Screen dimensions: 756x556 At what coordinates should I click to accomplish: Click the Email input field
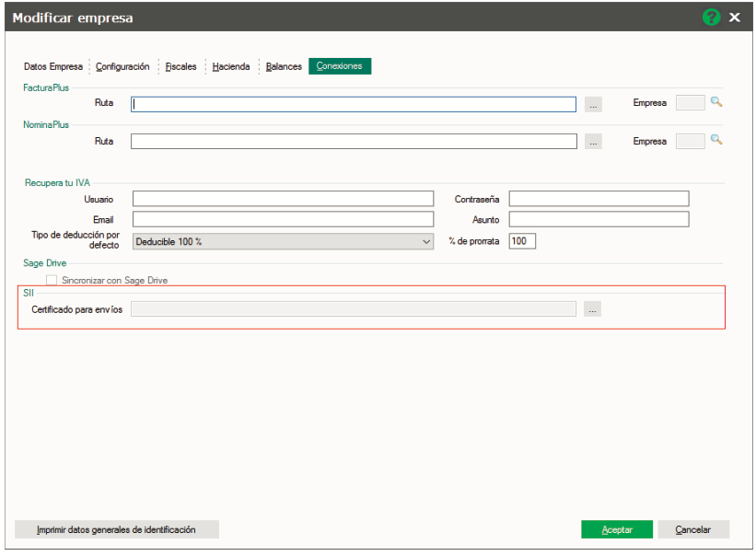[283, 219]
